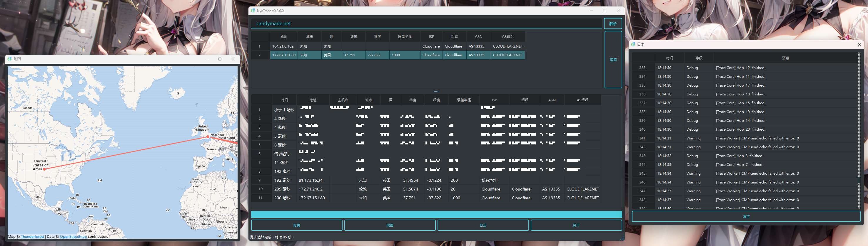
Task: Select the 104.21.0.162 row in resolve table
Action: (x=388, y=46)
